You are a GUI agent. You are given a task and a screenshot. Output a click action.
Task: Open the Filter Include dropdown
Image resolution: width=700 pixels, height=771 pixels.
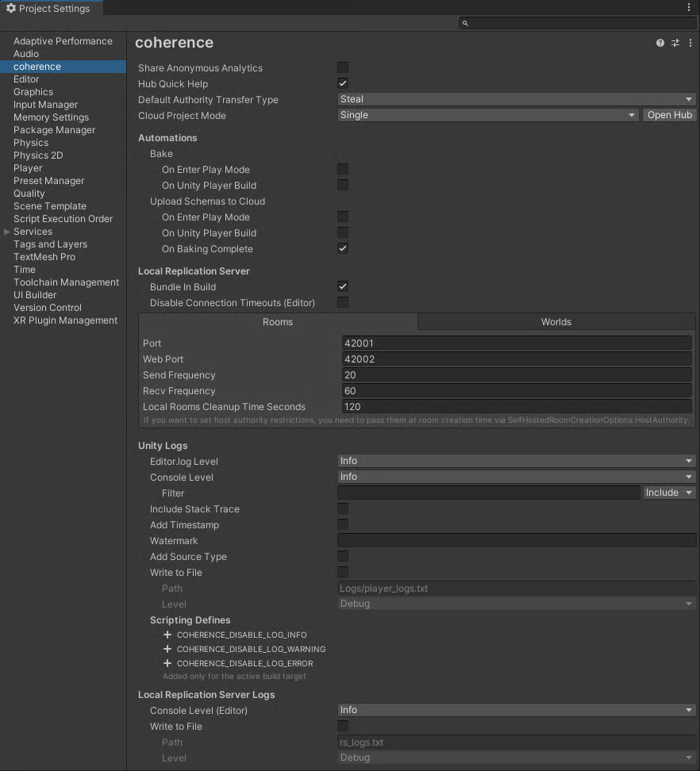pos(669,493)
